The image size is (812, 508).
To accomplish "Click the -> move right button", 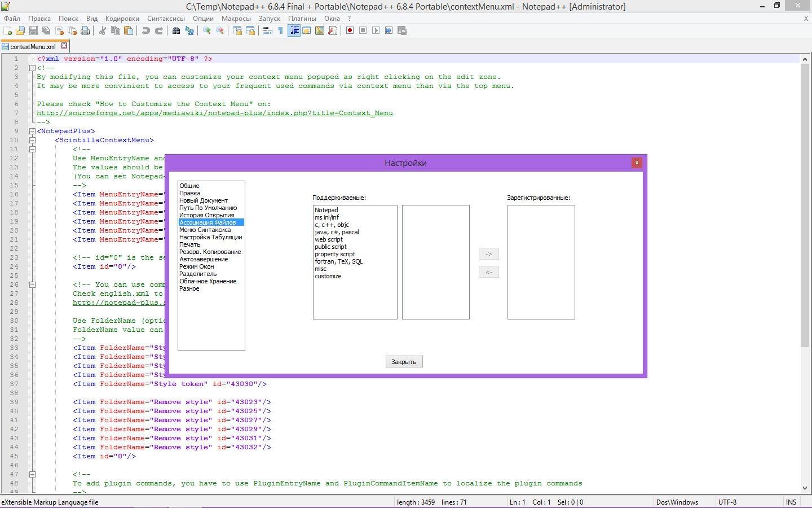I will pos(488,254).
